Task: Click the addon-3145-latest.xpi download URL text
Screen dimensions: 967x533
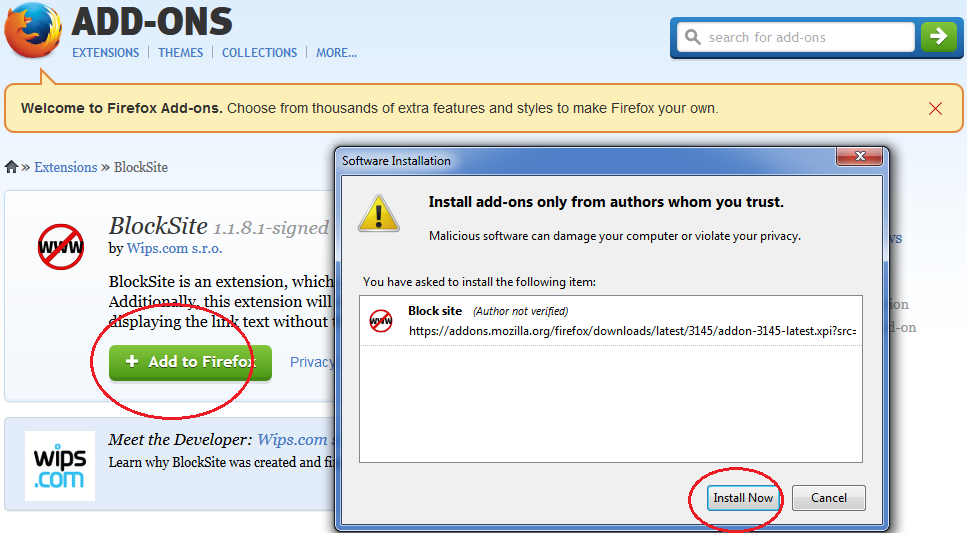Action: 632,331
